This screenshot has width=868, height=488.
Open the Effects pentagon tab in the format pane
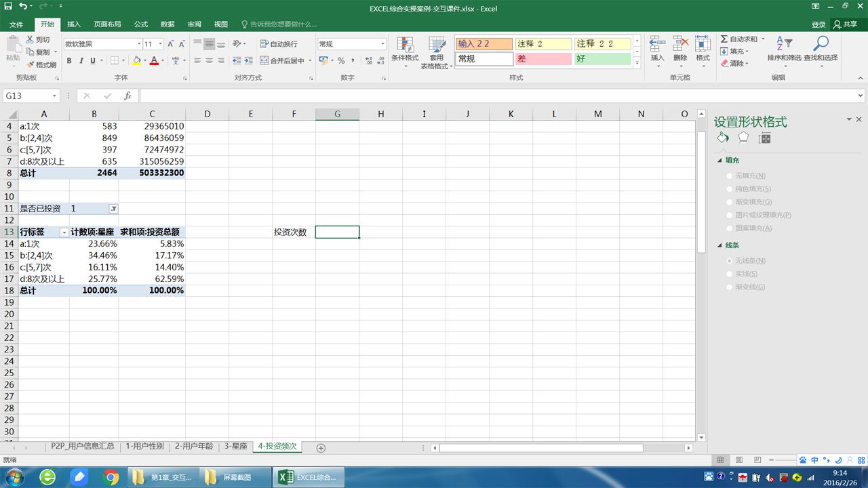[743, 138]
